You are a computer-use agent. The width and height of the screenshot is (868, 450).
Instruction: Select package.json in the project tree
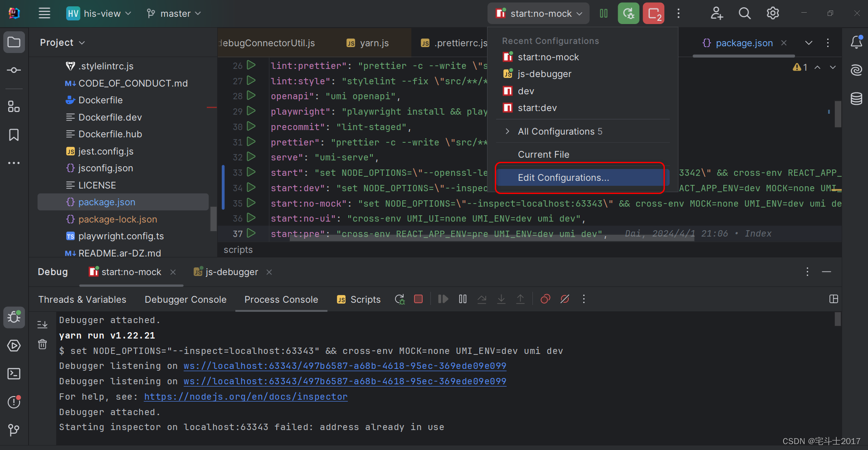(123, 202)
